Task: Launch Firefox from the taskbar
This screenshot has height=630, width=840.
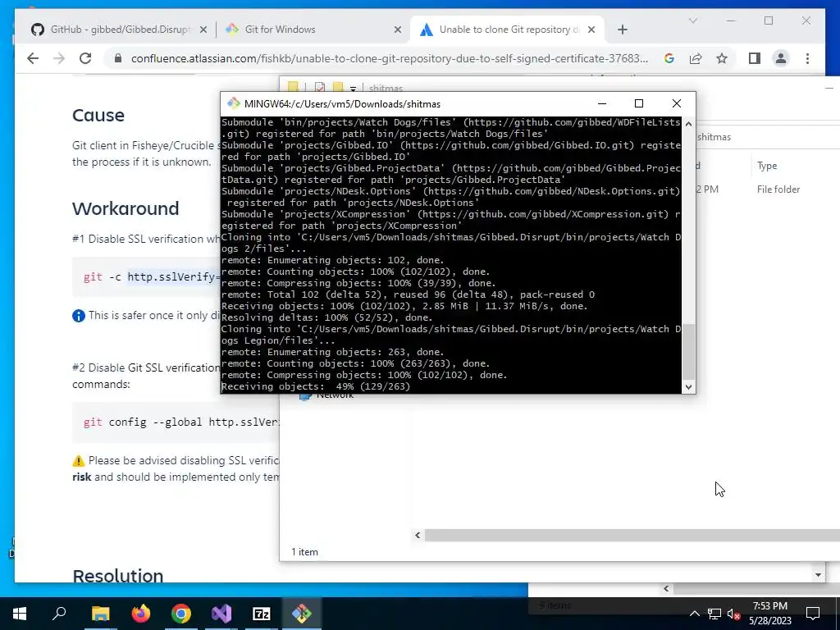Action: tap(141, 614)
